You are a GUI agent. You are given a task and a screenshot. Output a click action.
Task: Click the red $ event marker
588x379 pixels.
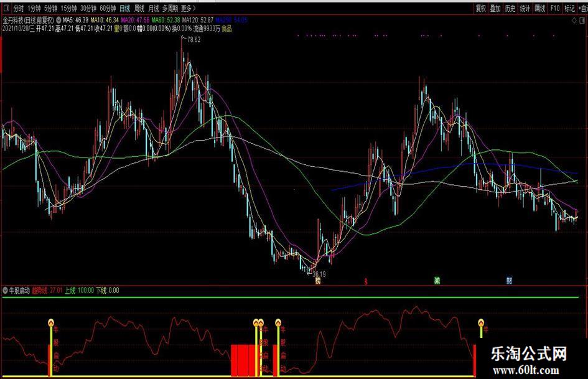(366, 281)
